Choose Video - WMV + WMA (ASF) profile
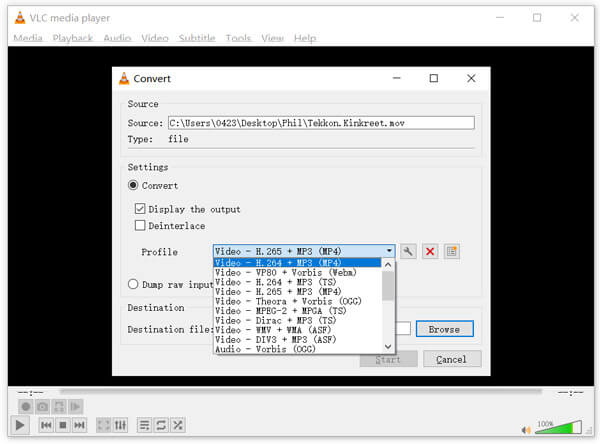 tap(297, 330)
